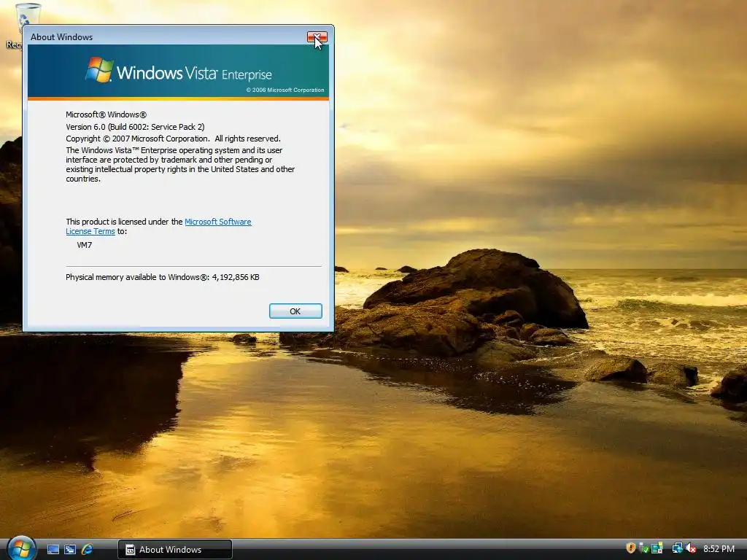Viewport: 747px width, 560px height.
Task: Open the Microsoft Software License Terms link
Action: 217,222
